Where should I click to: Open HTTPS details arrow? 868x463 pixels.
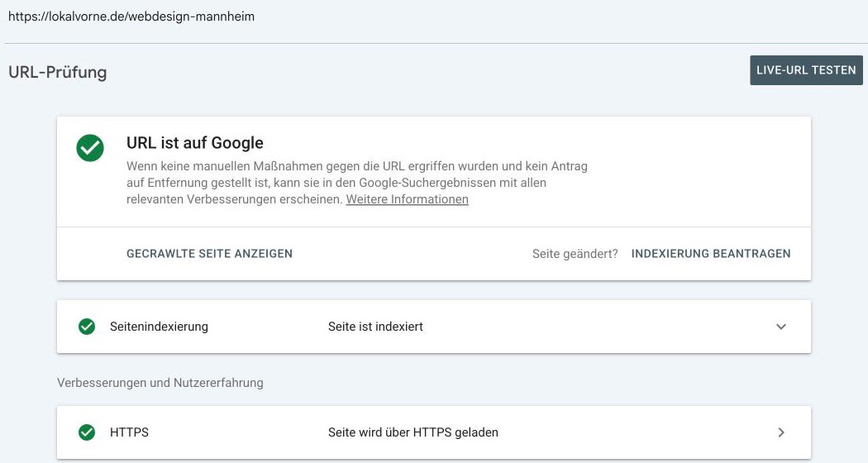coord(781,432)
